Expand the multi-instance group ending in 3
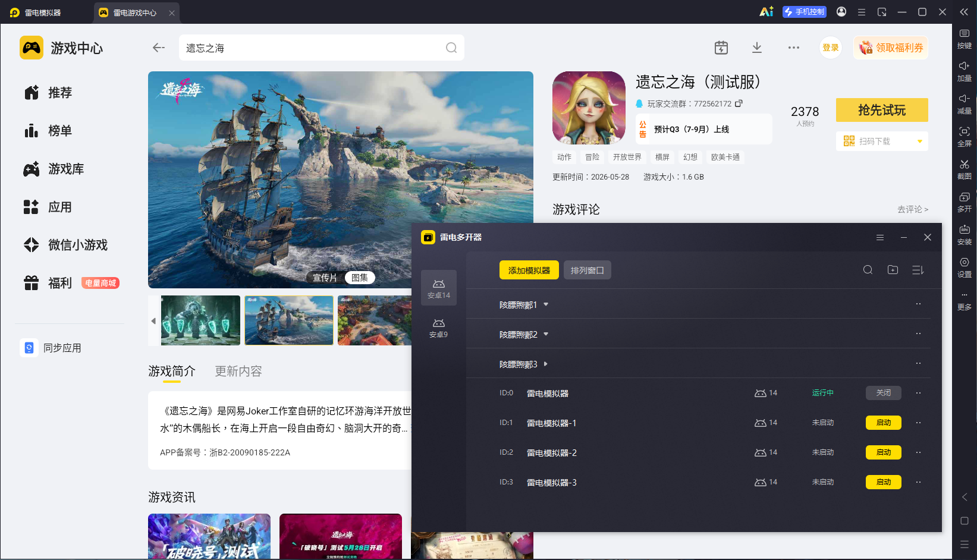 click(546, 364)
